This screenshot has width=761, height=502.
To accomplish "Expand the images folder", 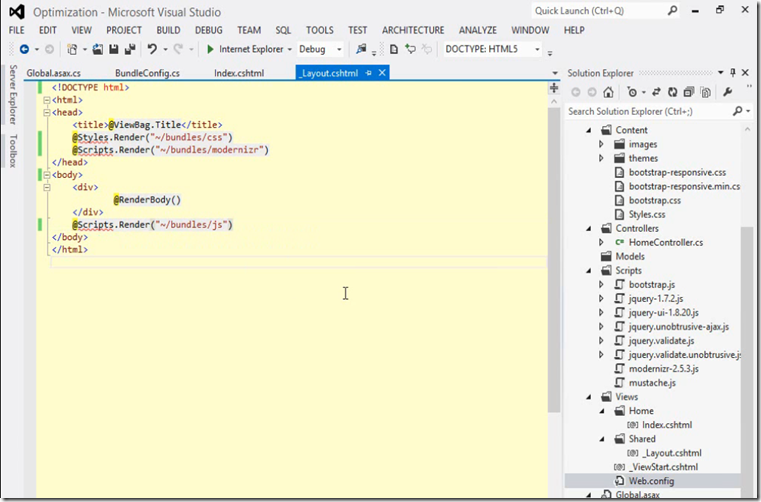I will (601, 144).
